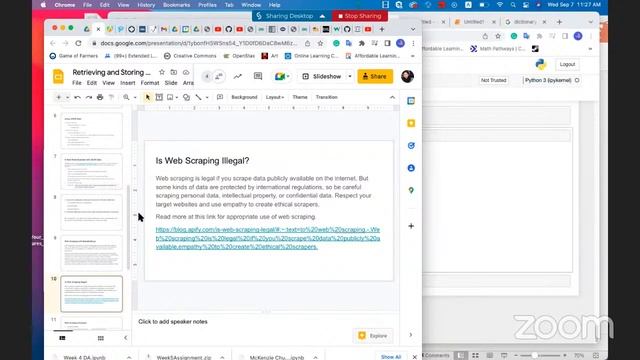Check the cloud save status icon
This screenshot has width=640, height=360.
pos(186,72)
